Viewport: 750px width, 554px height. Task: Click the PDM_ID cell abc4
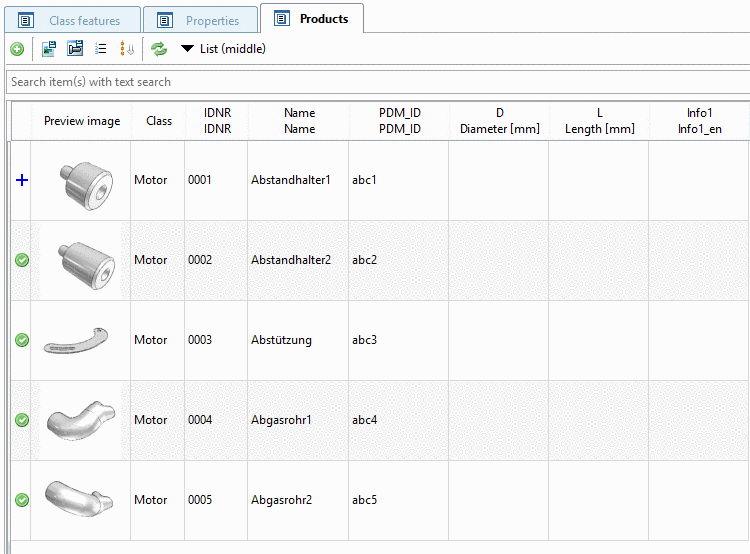[x=399, y=420]
